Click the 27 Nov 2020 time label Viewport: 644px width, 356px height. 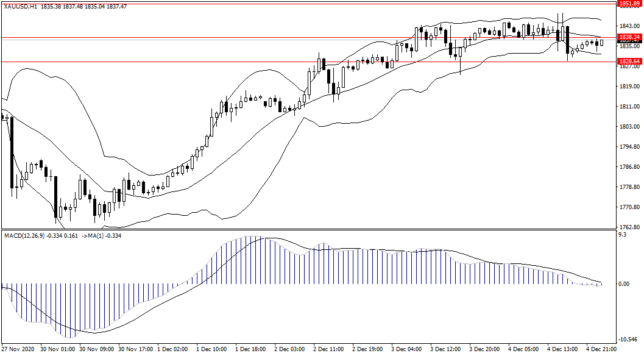[x=19, y=350]
